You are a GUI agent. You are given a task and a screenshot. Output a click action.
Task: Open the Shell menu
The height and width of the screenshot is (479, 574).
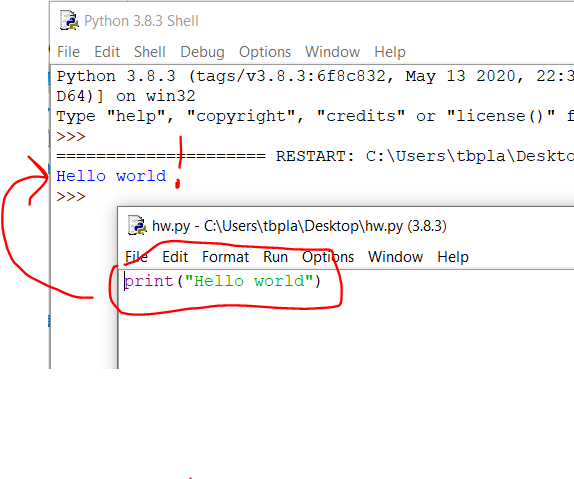(150, 52)
